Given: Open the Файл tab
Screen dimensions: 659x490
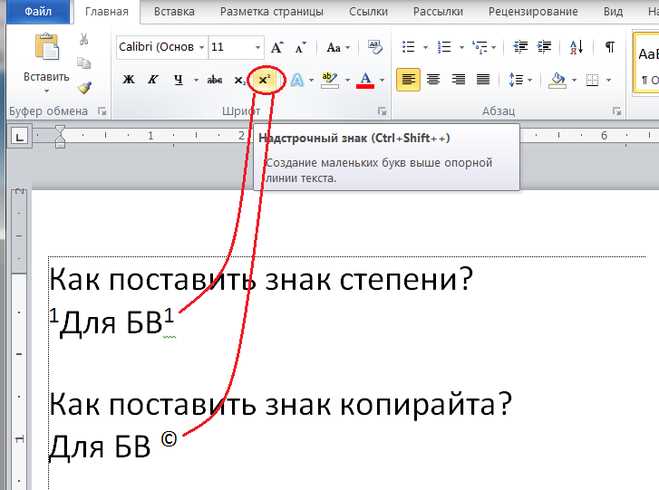Looking at the screenshot, I should (x=38, y=11).
